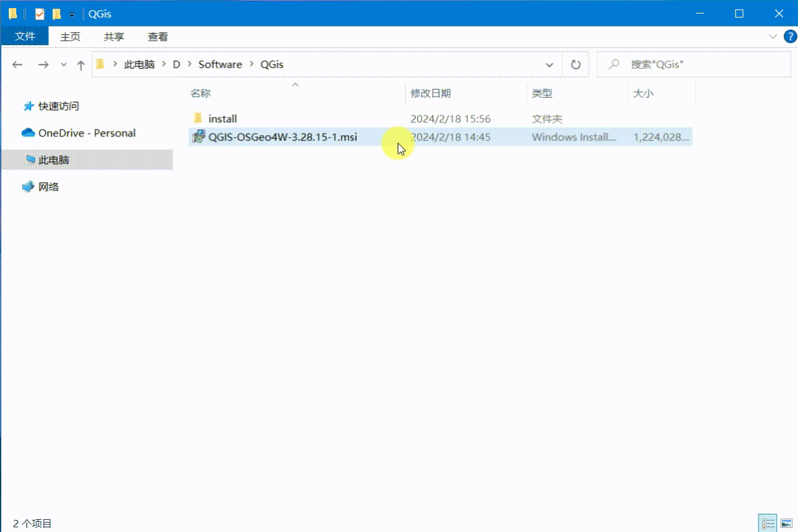Go back with the left arrow button
The image size is (798, 532).
tap(18, 65)
